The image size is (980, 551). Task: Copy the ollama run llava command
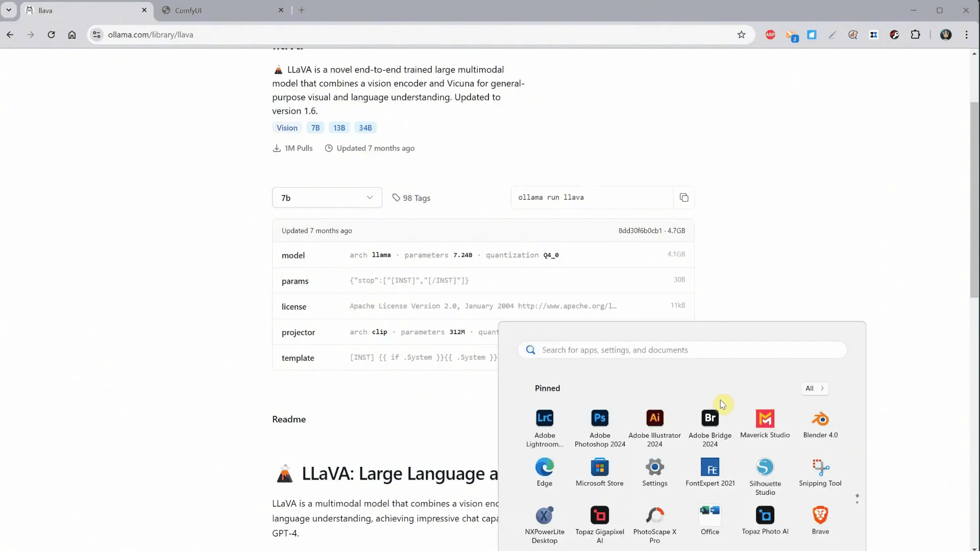[x=684, y=197]
